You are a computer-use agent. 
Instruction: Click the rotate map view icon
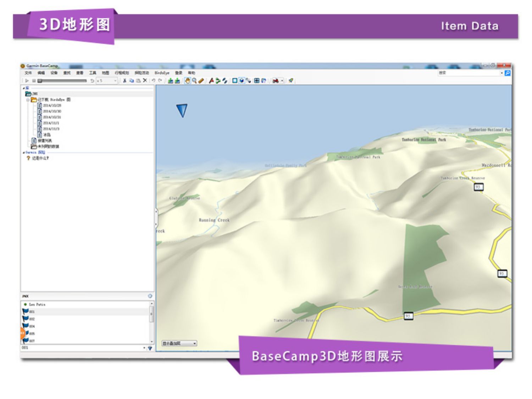click(x=264, y=81)
